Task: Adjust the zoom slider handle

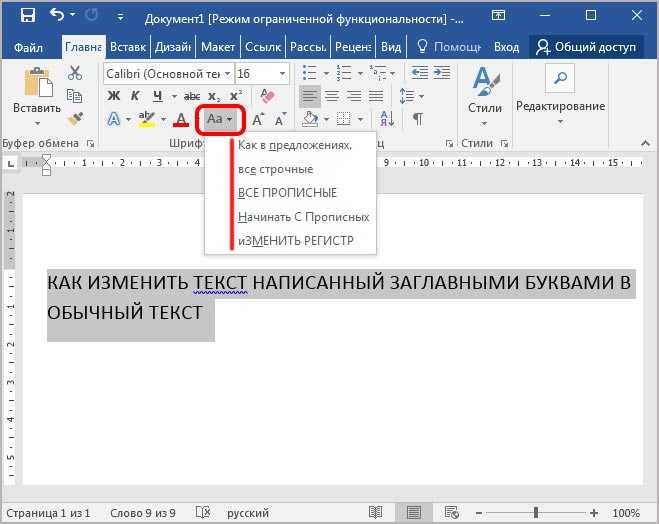Action: (536, 513)
